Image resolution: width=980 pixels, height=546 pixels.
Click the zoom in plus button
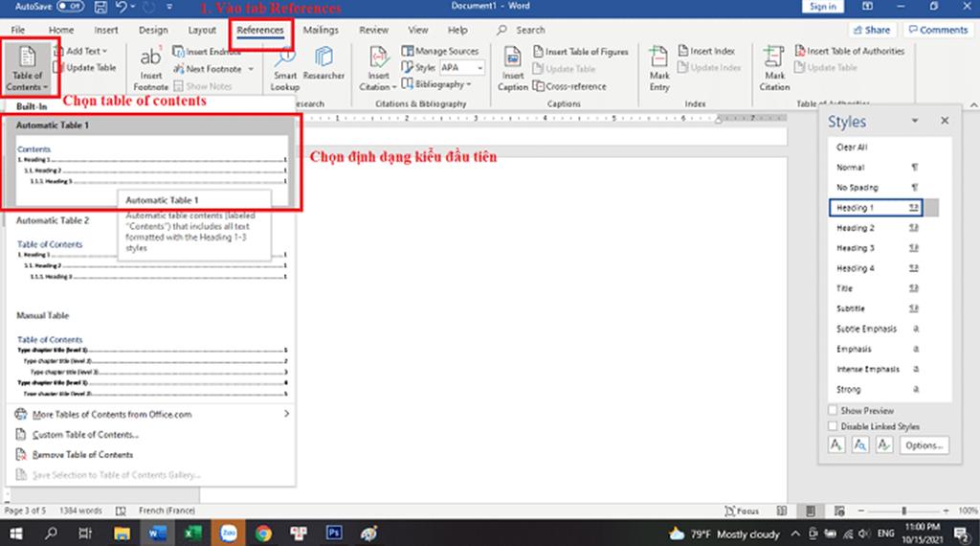click(946, 511)
